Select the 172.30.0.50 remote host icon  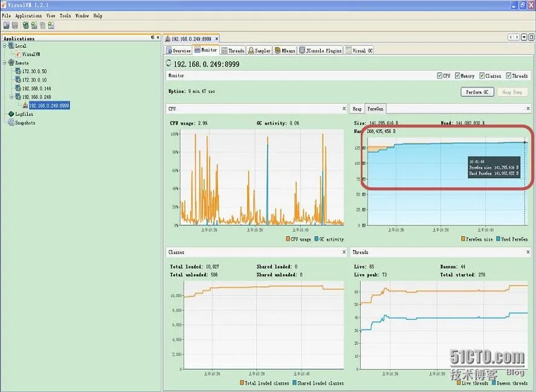coord(18,71)
